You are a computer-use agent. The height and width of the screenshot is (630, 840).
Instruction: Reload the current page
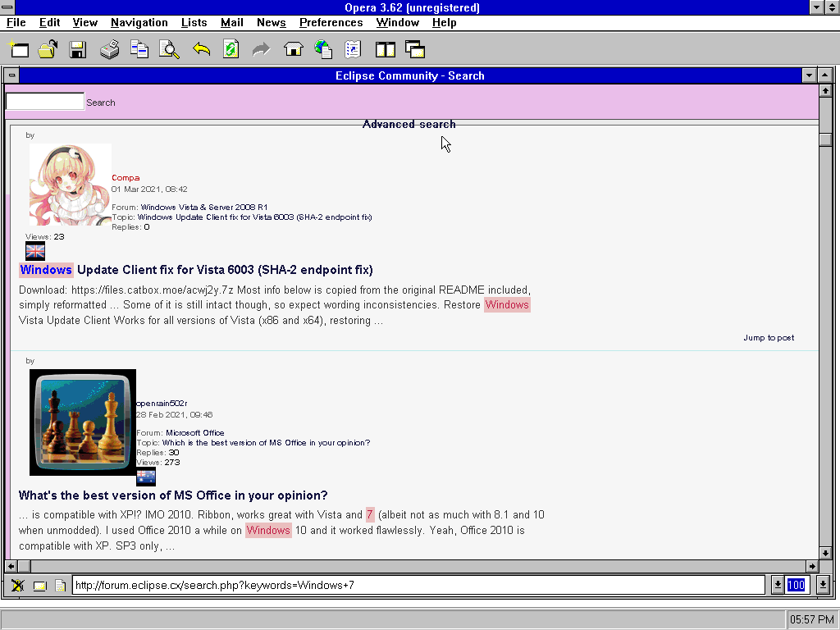coord(231,49)
